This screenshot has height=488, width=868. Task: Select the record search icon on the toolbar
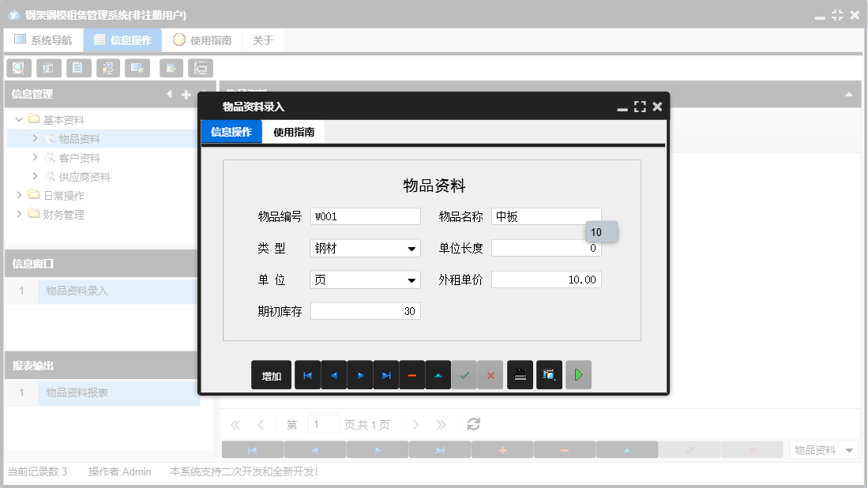coord(18,68)
